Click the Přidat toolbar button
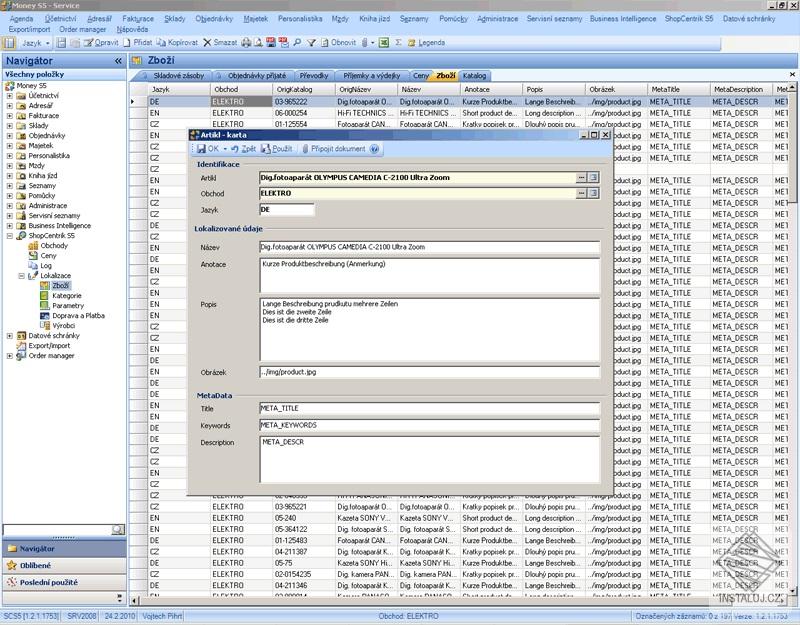 [x=138, y=43]
